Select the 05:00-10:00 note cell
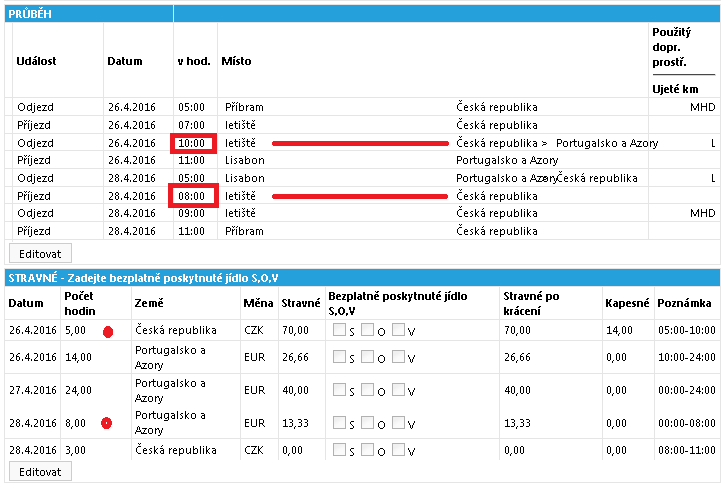This screenshot has width=725, height=489. pyautogui.click(x=687, y=330)
